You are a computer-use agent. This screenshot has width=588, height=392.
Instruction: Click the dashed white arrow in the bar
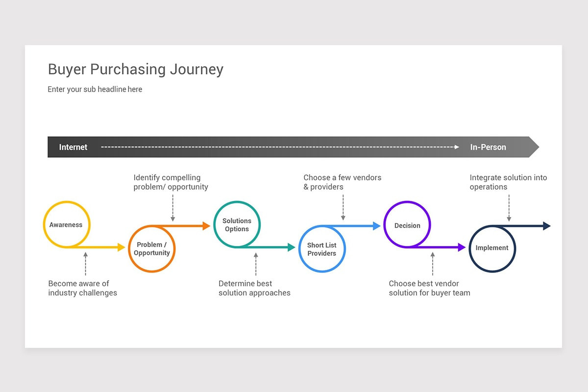[280, 147]
